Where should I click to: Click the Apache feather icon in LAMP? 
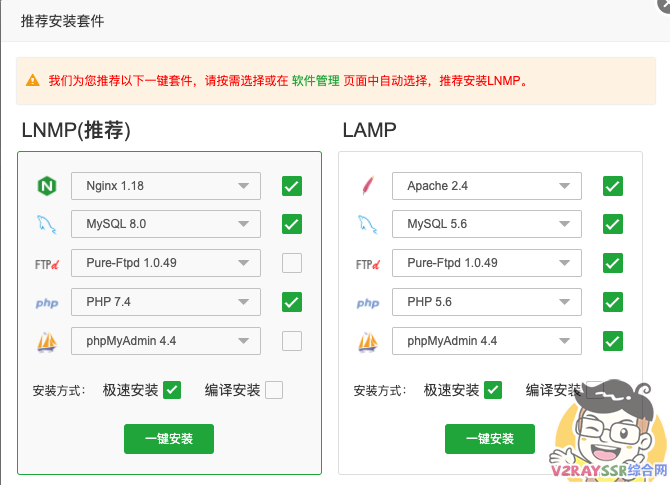(367, 186)
